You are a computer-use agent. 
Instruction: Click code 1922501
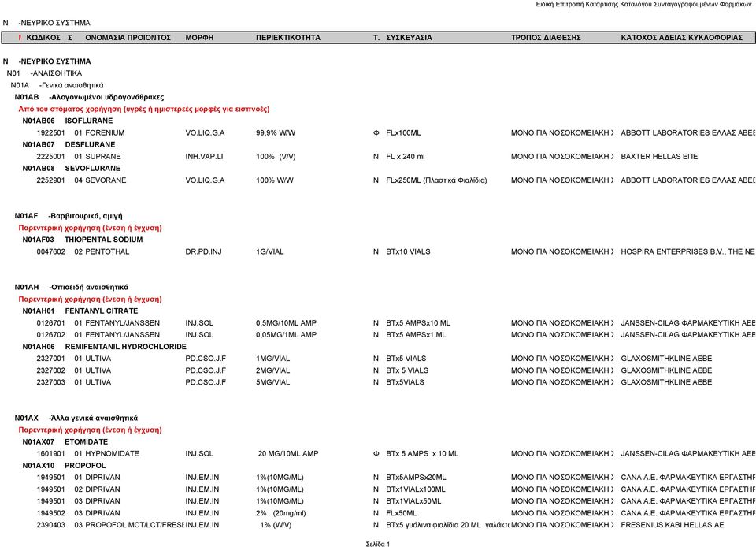pyautogui.click(x=50, y=132)
